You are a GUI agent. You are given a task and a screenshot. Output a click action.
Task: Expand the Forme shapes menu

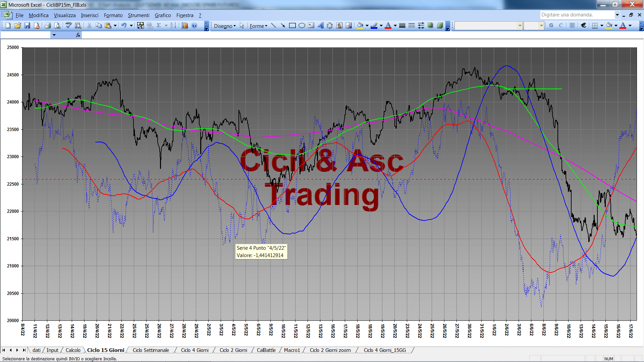tap(258, 26)
